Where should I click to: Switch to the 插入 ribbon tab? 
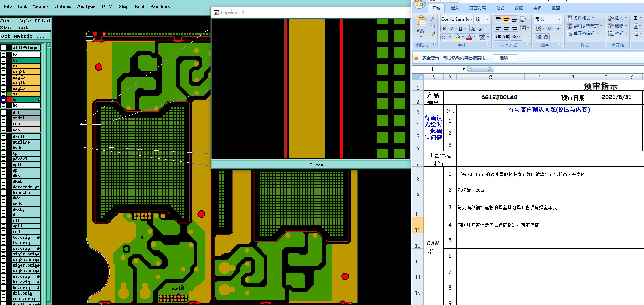455,8
